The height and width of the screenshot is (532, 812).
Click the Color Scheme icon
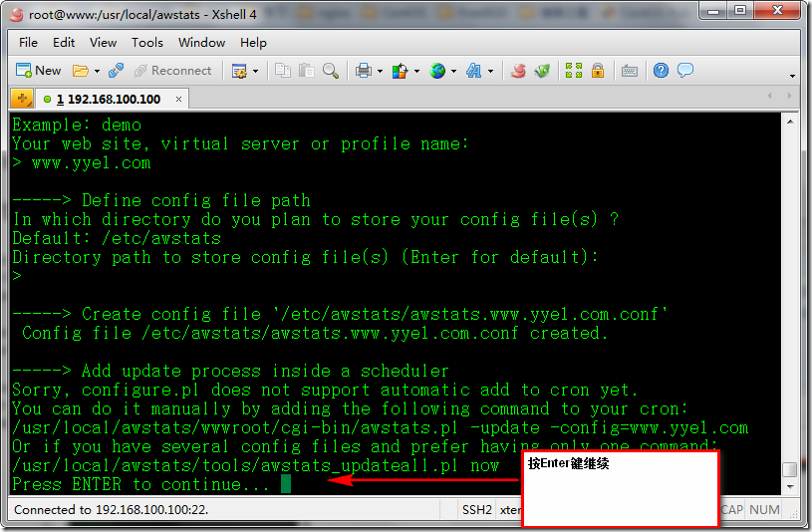click(x=400, y=71)
